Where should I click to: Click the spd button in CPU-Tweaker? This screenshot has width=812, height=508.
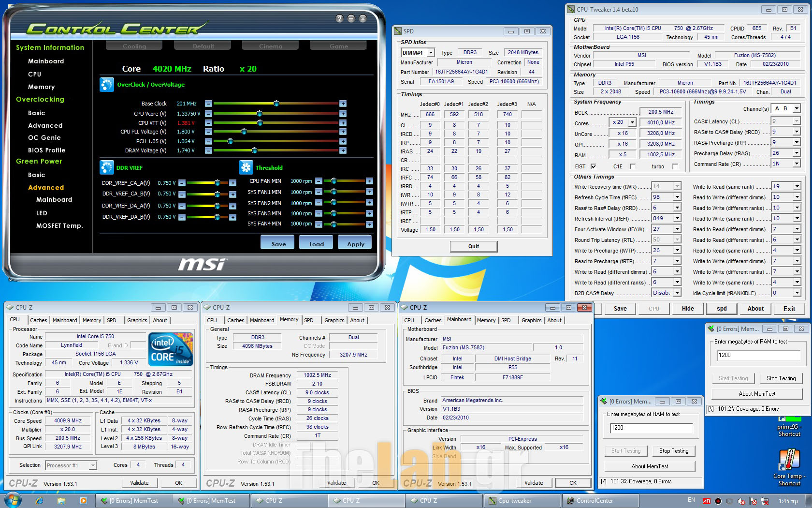tap(722, 309)
